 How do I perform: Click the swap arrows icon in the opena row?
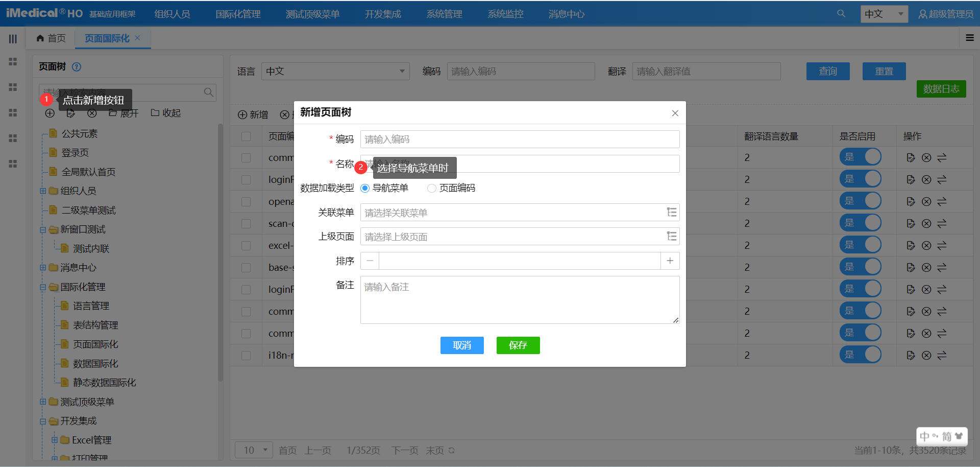942,201
